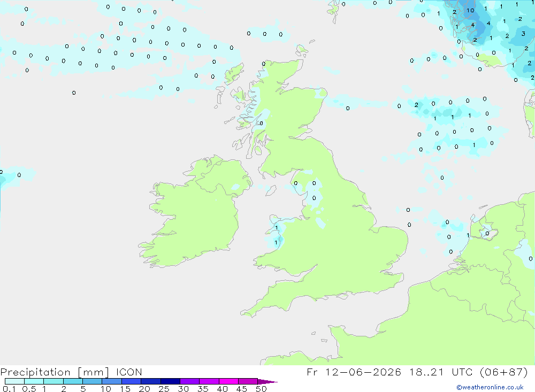535x392 pixels.
Task: Click the 'Precipitation [mm] ICON' title text
Action: (71, 372)
